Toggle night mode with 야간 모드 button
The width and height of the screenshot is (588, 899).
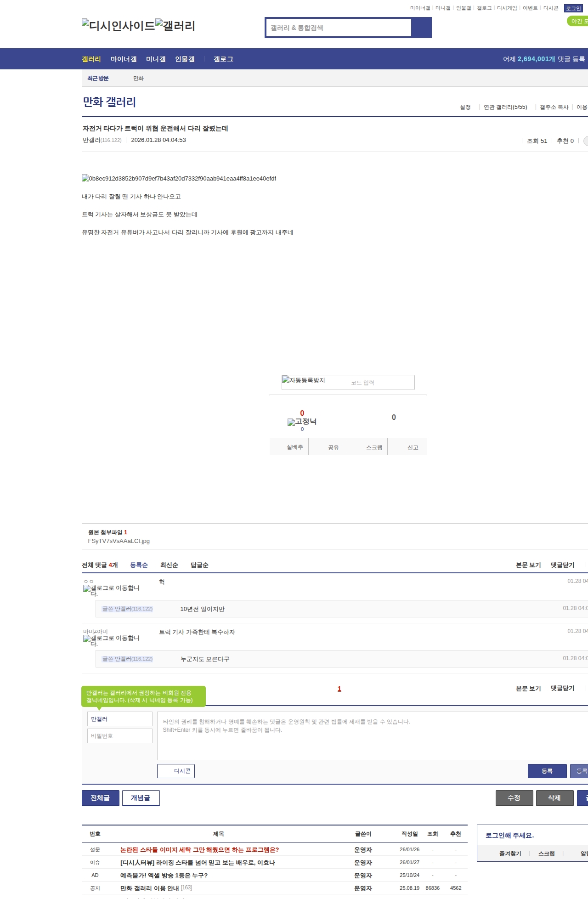pos(578,21)
